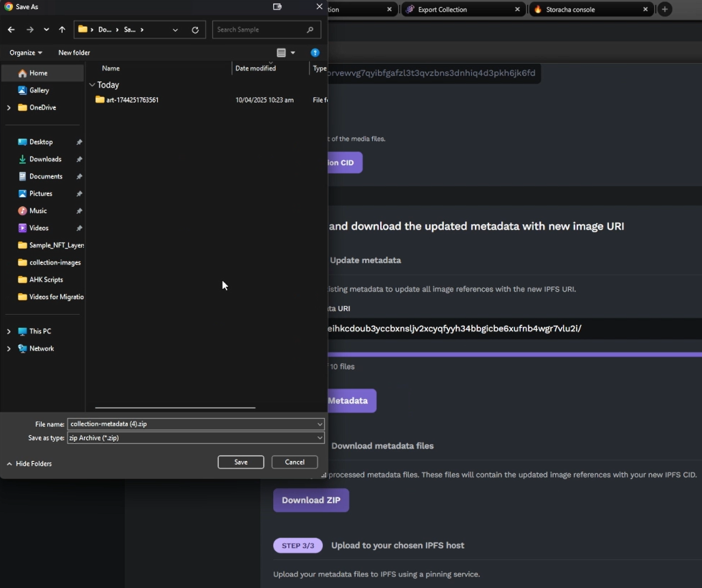The width and height of the screenshot is (702, 588).
Task: Open the art-1744251763561 folder
Action: (132, 100)
